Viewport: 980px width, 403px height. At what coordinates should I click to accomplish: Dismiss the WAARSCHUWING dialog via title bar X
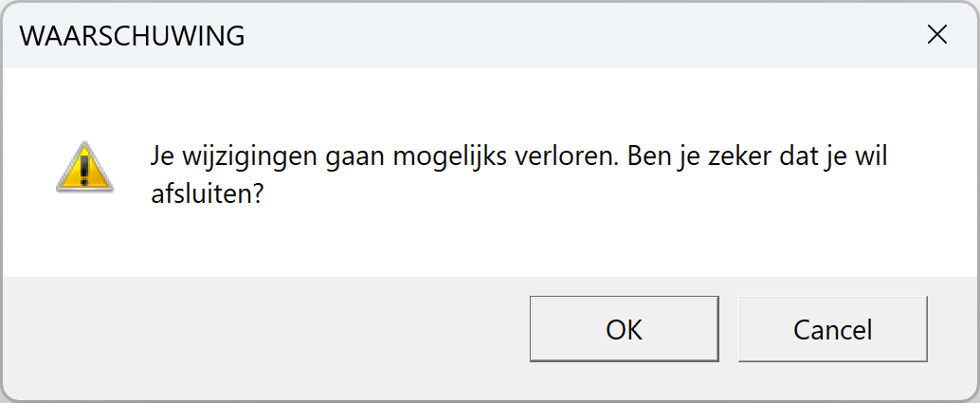tap(936, 35)
